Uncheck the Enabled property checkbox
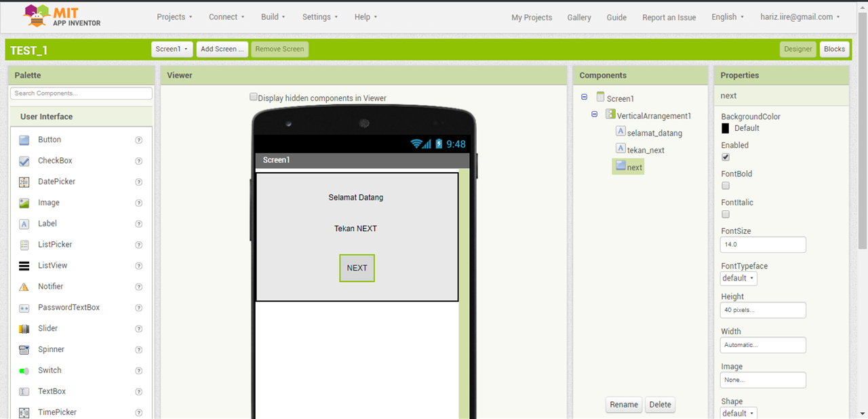 click(x=726, y=157)
